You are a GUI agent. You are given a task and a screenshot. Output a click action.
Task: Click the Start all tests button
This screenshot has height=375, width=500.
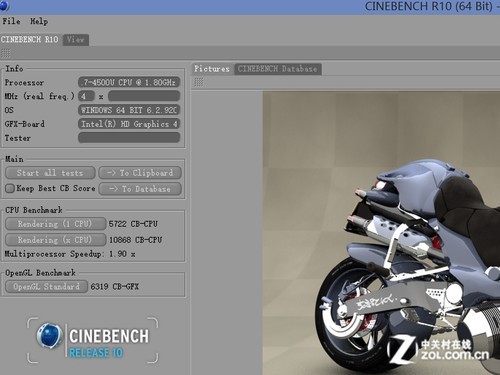(50, 173)
